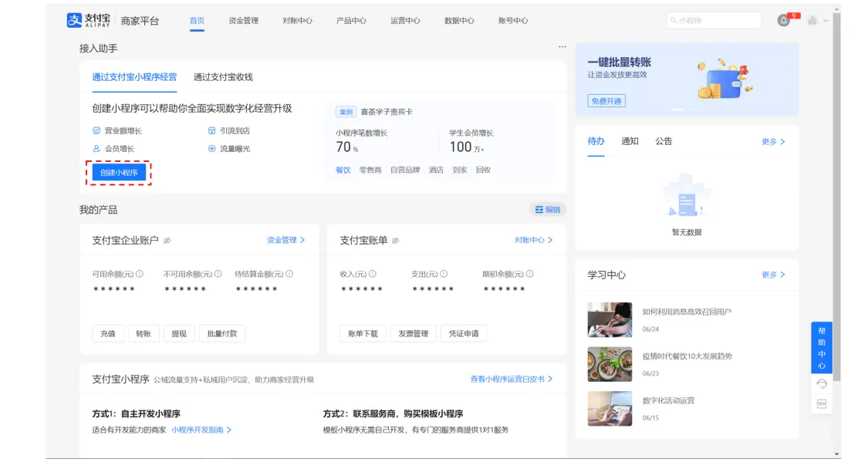Open 小程序开发指南 link
The width and height of the screenshot is (868, 462).
click(201, 430)
